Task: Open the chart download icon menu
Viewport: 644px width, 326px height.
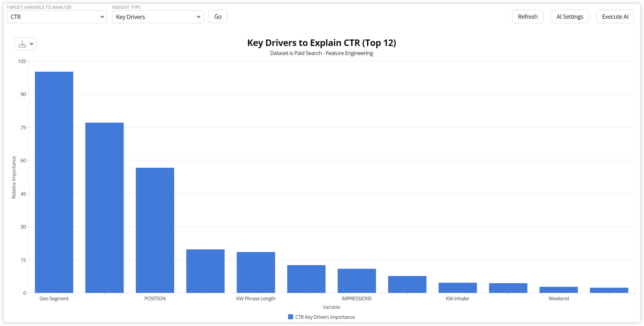Action: click(22, 44)
